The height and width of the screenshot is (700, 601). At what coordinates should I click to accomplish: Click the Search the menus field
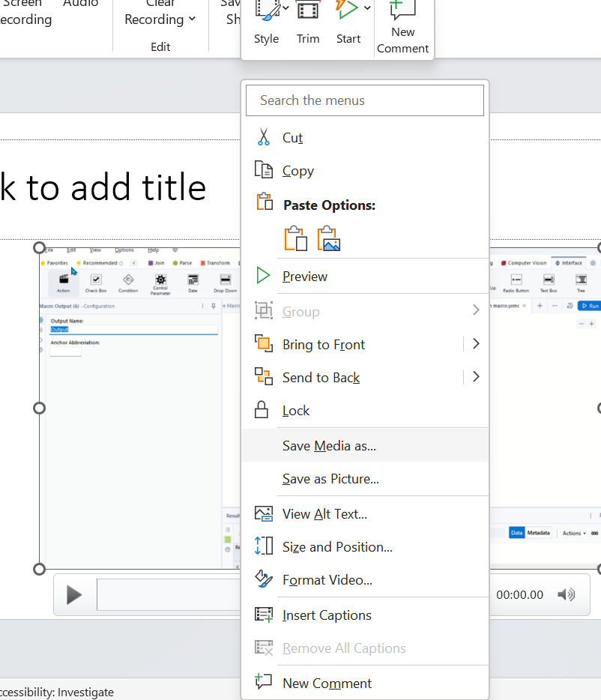pyautogui.click(x=365, y=100)
